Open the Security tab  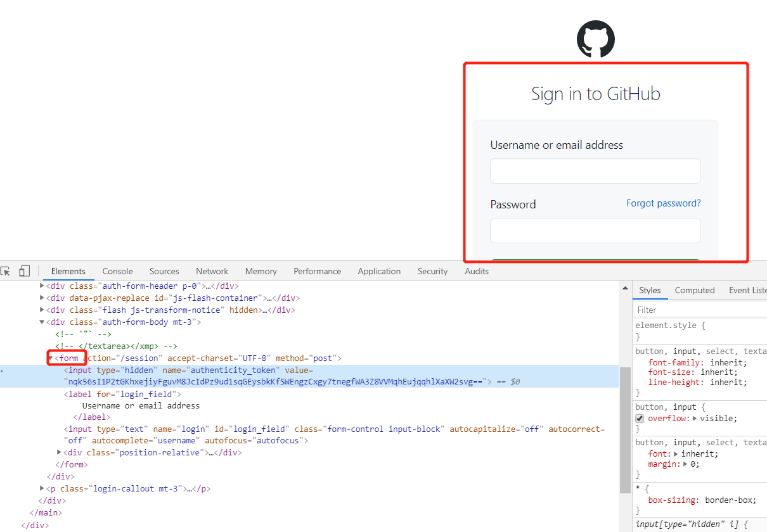tap(433, 271)
